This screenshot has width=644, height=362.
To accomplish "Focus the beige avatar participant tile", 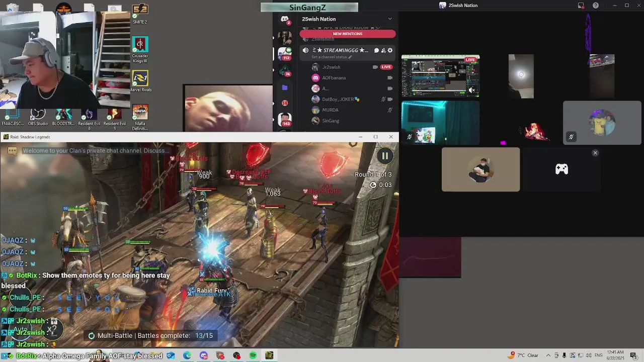I will (x=480, y=169).
